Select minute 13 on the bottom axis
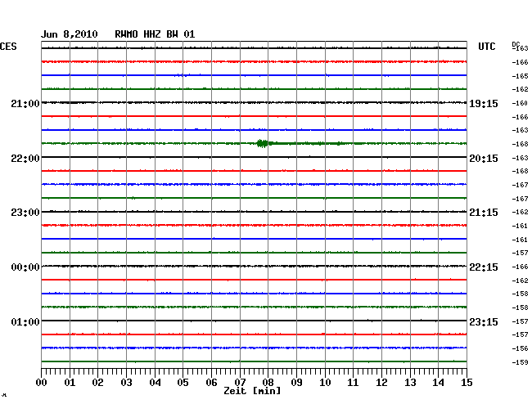 coord(410,383)
